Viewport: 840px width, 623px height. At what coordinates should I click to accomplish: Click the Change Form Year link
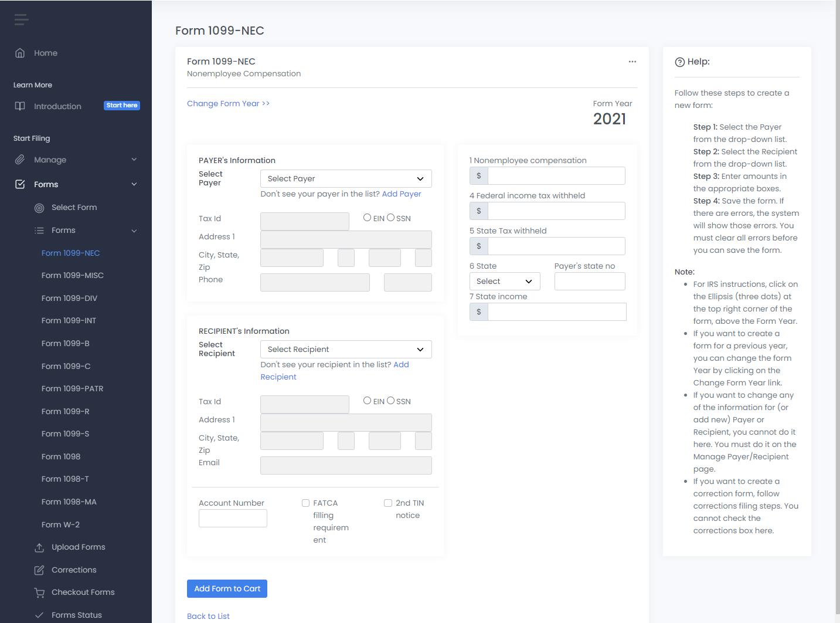228,104
